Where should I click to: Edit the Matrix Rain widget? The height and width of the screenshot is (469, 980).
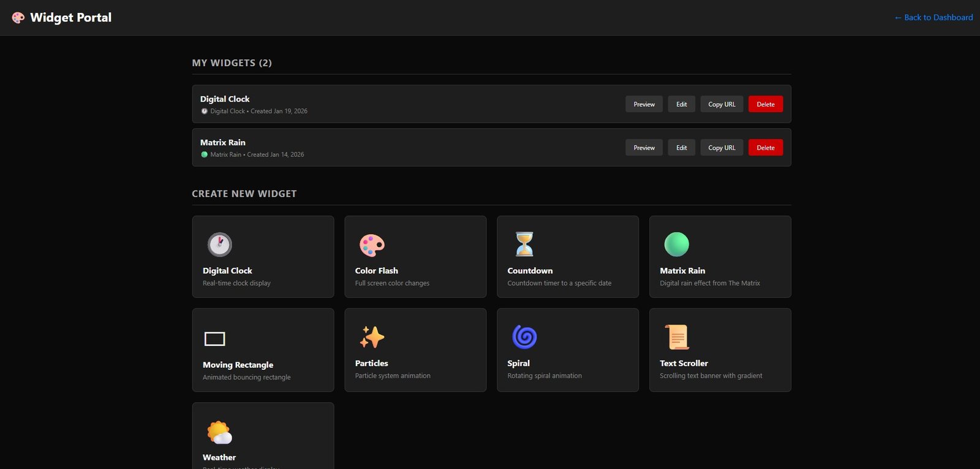point(681,148)
